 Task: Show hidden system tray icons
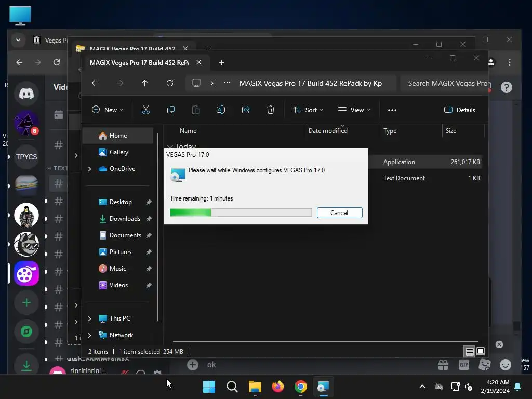422,387
